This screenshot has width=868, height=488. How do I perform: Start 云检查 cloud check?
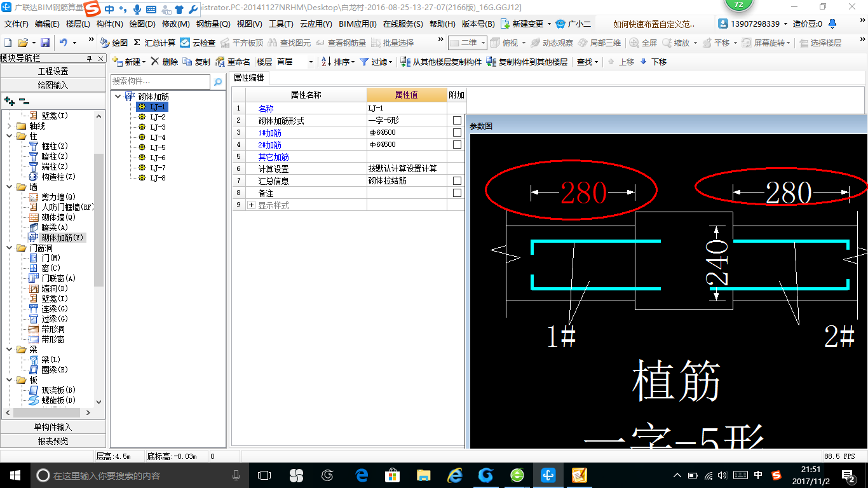coord(198,43)
